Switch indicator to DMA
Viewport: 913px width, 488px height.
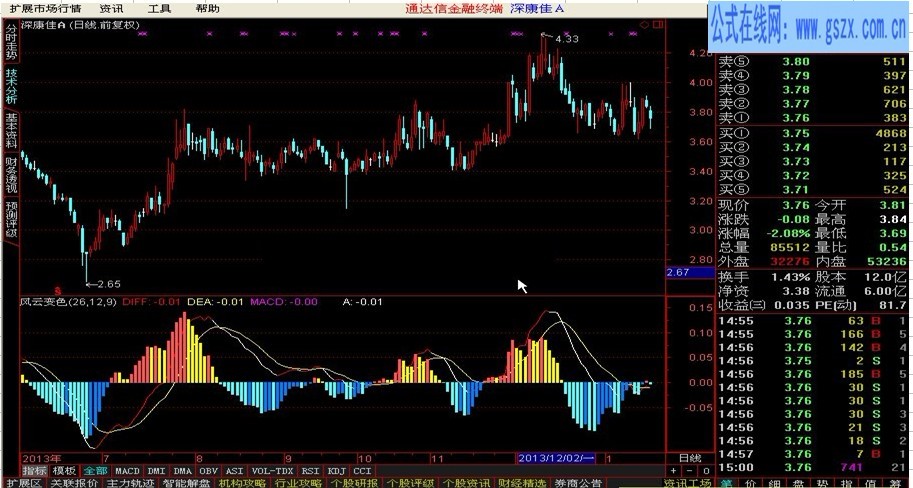click(x=182, y=471)
